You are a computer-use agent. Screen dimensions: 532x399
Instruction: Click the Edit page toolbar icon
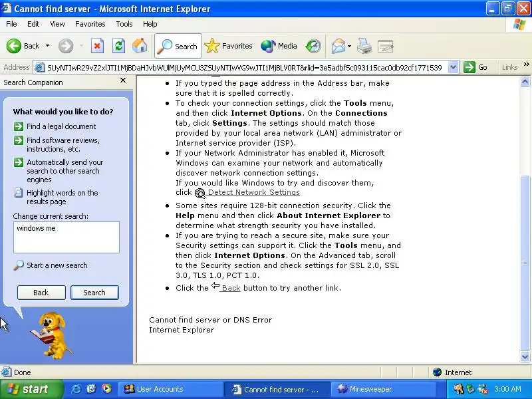pyautogui.click(x=386, y=46)
